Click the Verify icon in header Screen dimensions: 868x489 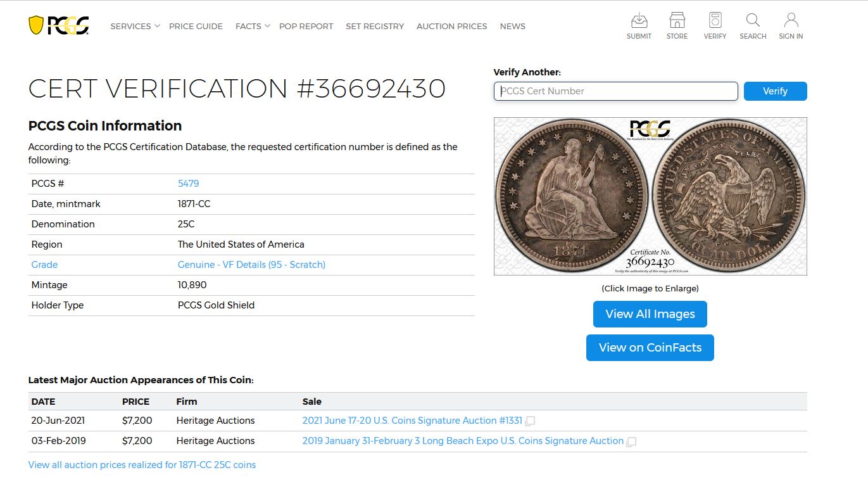(x=715, y=26)
